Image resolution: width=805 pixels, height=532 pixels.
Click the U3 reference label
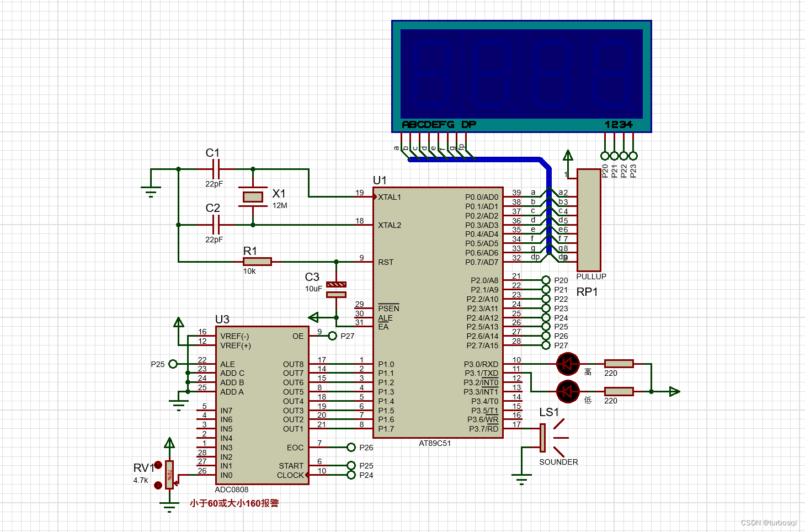[222, 320]
